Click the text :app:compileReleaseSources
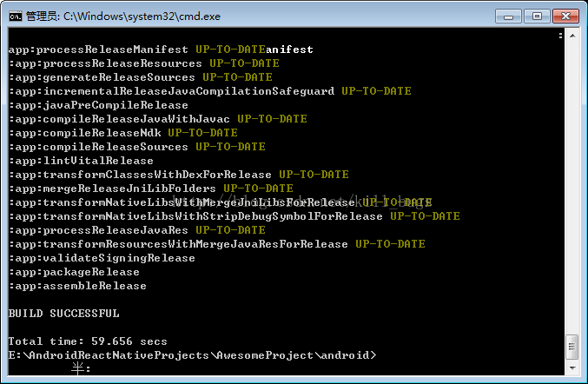 [98, 147]
